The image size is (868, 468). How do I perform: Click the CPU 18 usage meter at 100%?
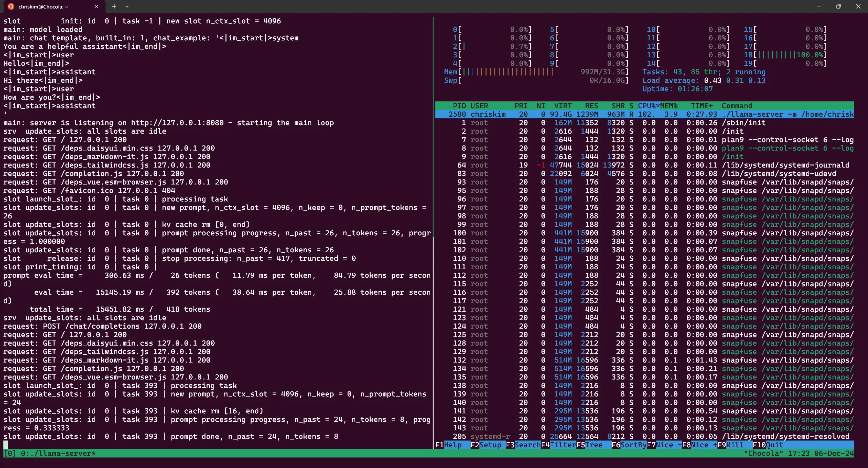click(785, 55)
